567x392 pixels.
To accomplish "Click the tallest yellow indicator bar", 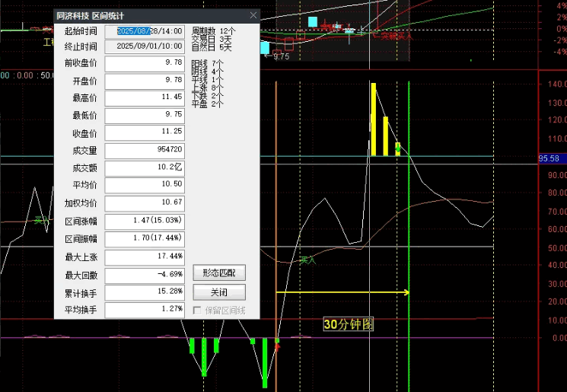I will pyautogui.click(x=374, y=120).
